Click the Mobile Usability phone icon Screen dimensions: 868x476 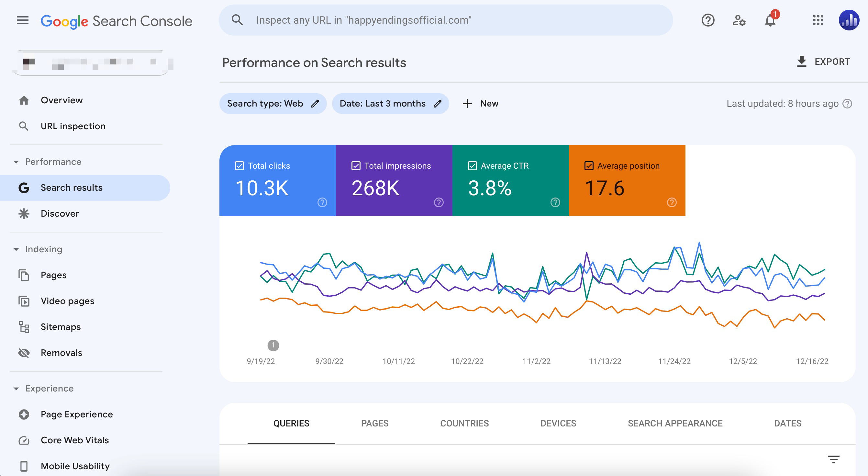point(24,466)
